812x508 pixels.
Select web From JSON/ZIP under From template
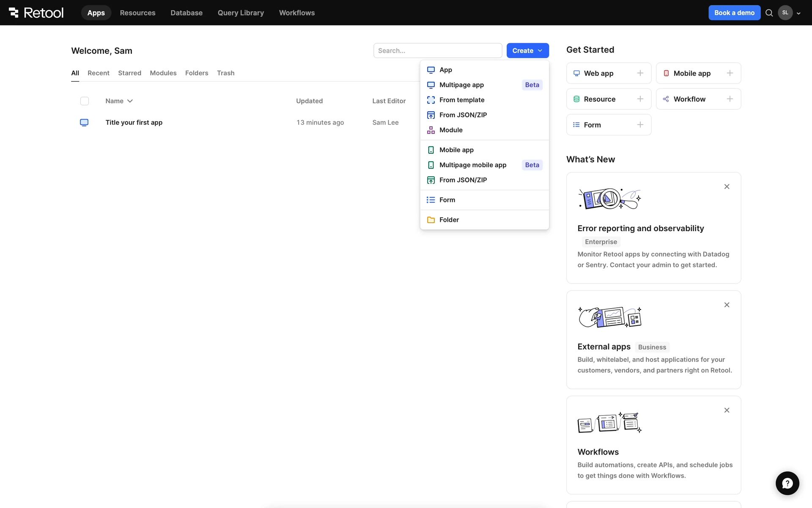484,115
